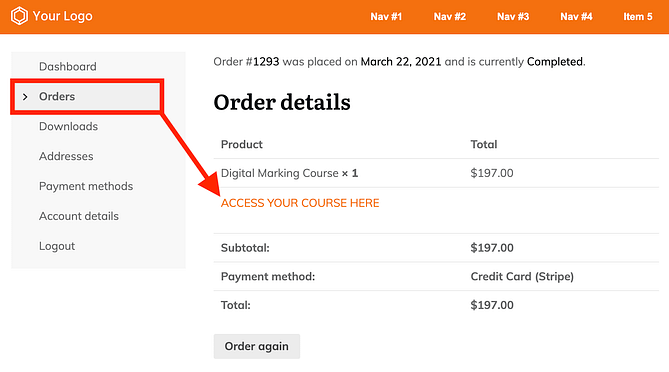Click the Your Logo text

[62, 16]
